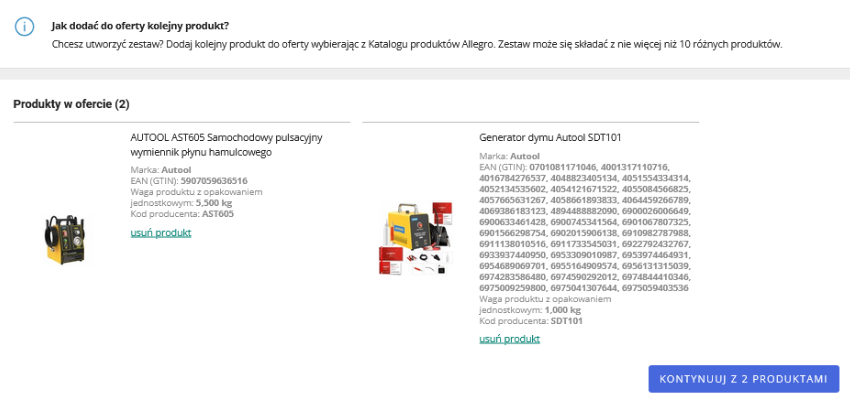This screenshot has height=403, width=850.
Task: Click EAN number '6933937440950'
Action: 512,254
